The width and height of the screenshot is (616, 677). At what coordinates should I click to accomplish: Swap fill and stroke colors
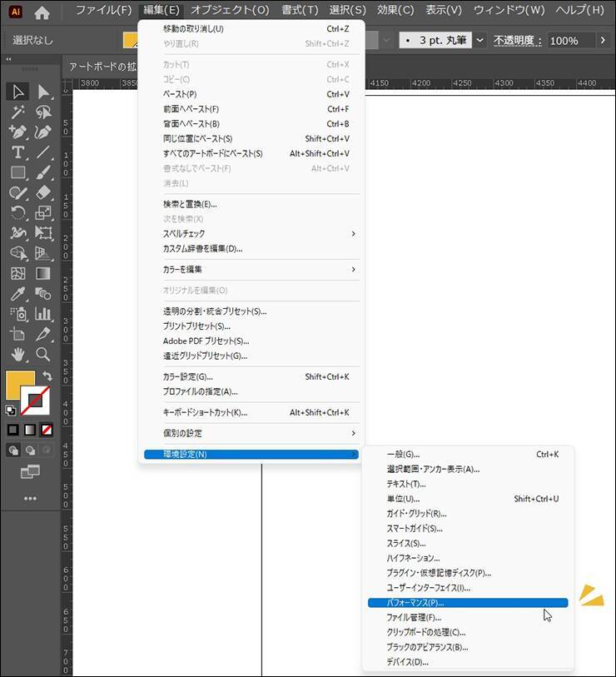[x=47, y=376]
